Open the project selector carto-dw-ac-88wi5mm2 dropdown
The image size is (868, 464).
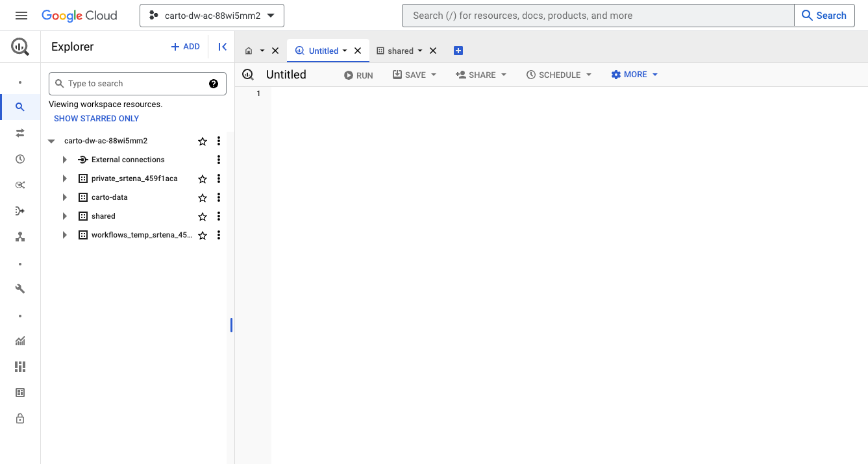pos(212,16)
